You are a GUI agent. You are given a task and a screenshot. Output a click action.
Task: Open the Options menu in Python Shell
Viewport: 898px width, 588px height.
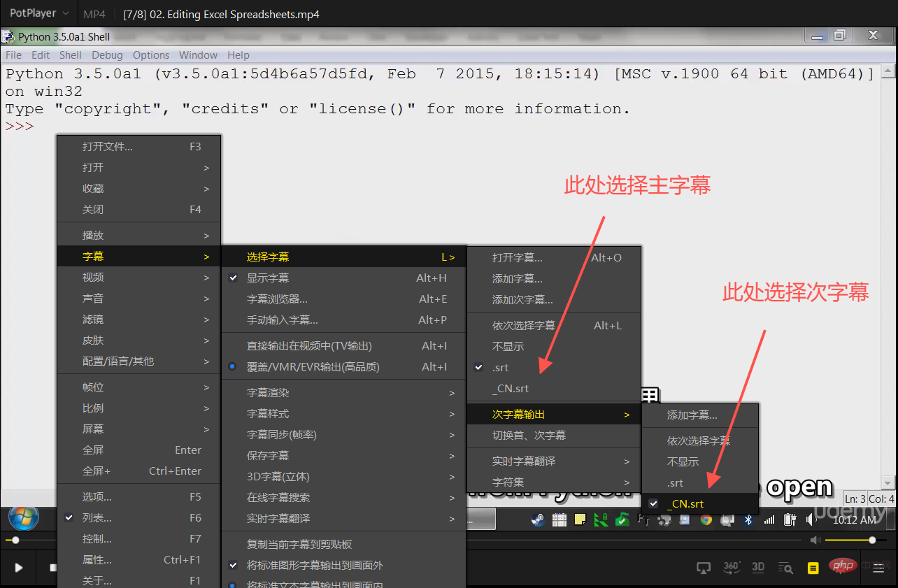click(x=151, y=55)
